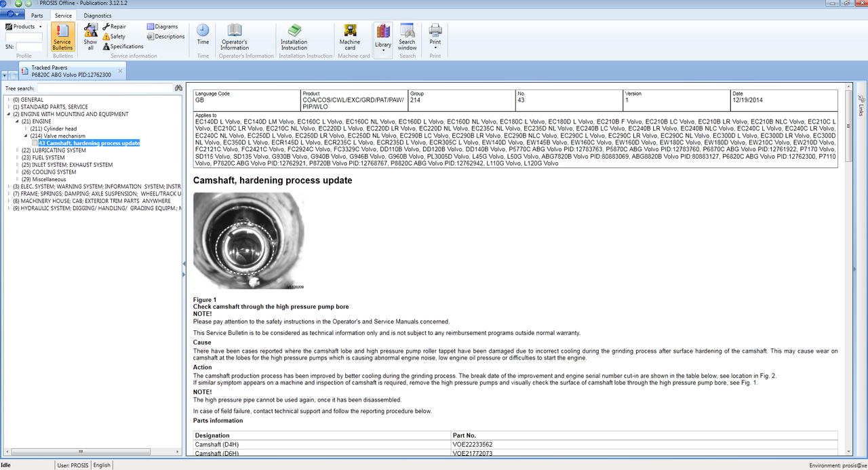Open the Service Bulletins view
This screenshot has height=470, width=868.
point(62,37)
